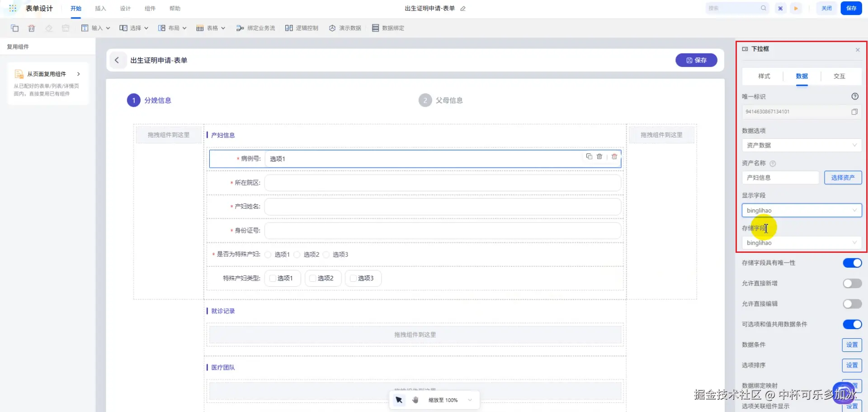This screenshot has width=868, height=412.
Task: Copy the unique identifier using the copy icon
Action: [854, 112]
